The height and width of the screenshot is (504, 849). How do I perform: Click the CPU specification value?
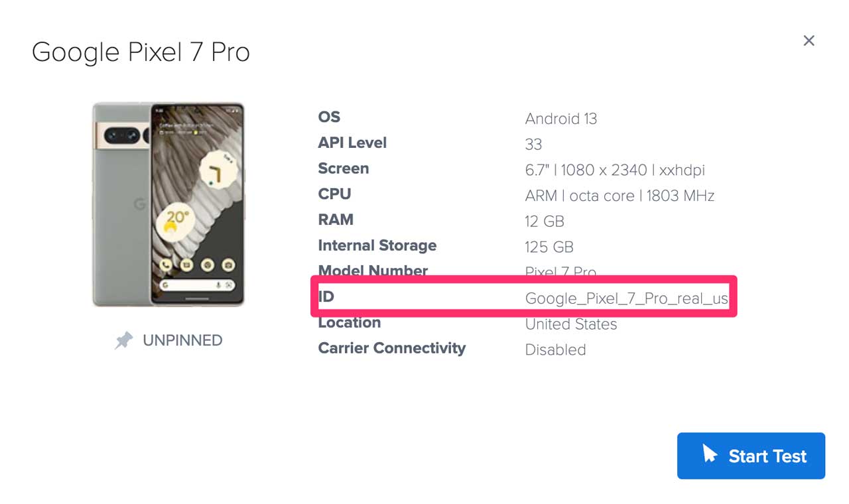tap(620, 196)
